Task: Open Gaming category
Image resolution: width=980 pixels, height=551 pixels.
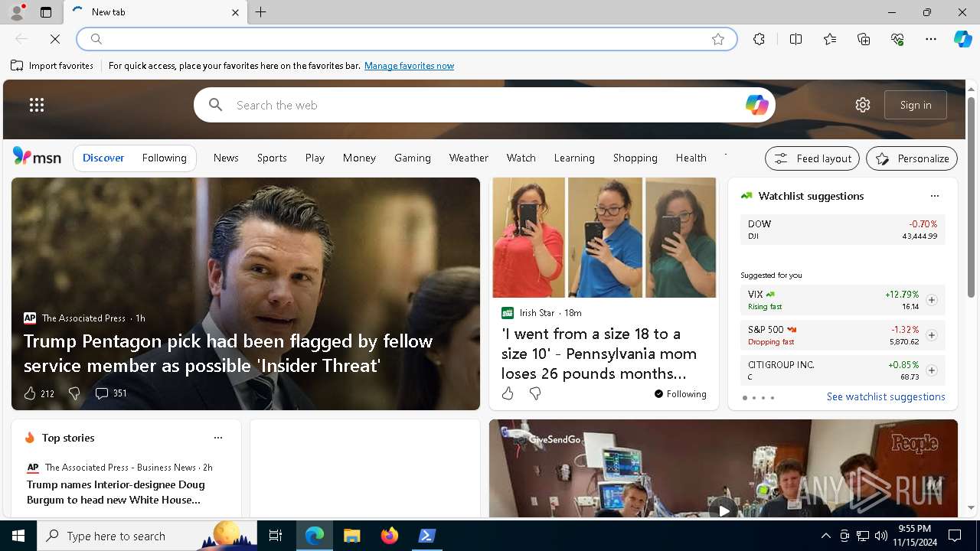Action: pos(412,158)
